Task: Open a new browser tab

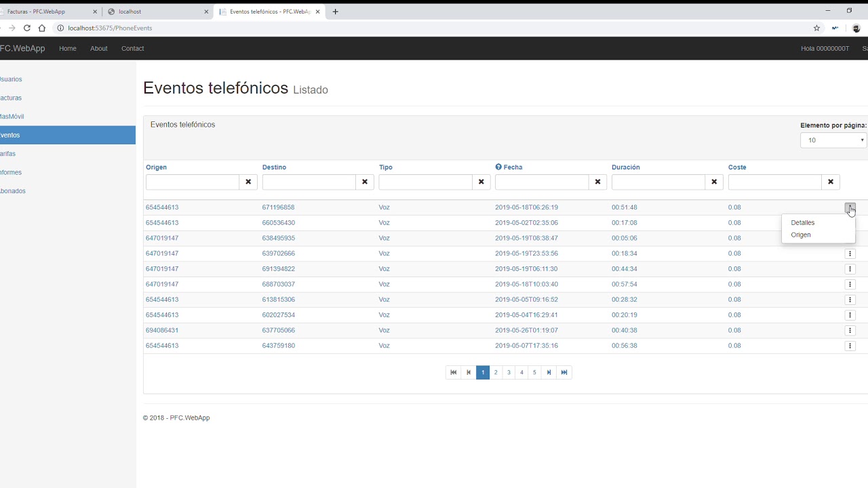Action: pyautogui.click(x=335, y=12)
